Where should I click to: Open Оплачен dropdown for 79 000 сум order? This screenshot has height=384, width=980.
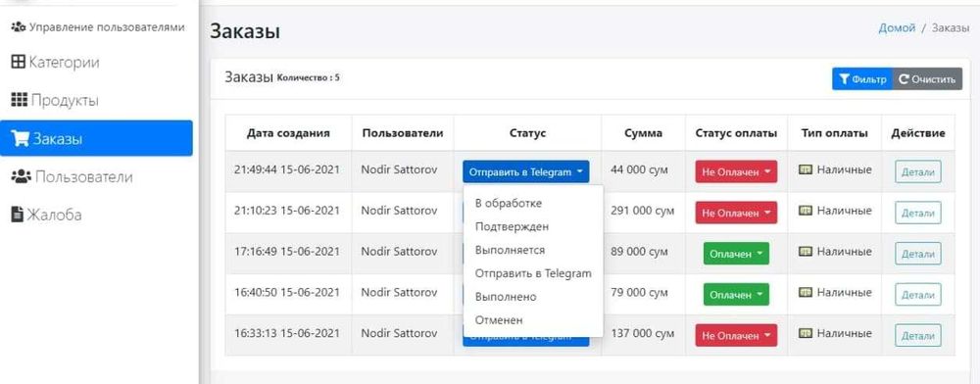pos(736,295)
